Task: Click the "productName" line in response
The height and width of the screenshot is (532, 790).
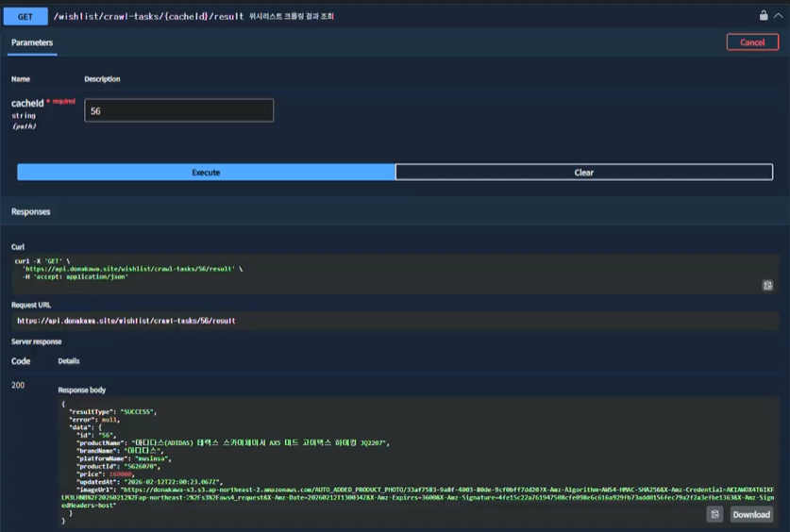Action: (x=233, y=443)
